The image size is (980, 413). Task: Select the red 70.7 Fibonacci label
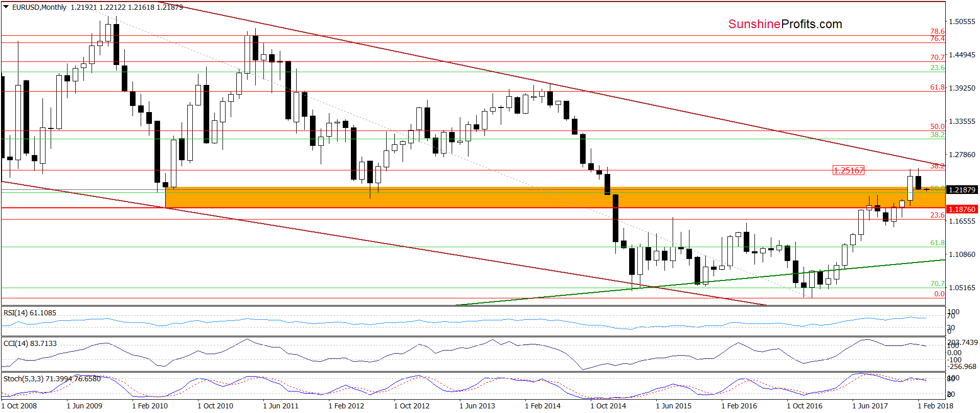click(x=937, y=58)
